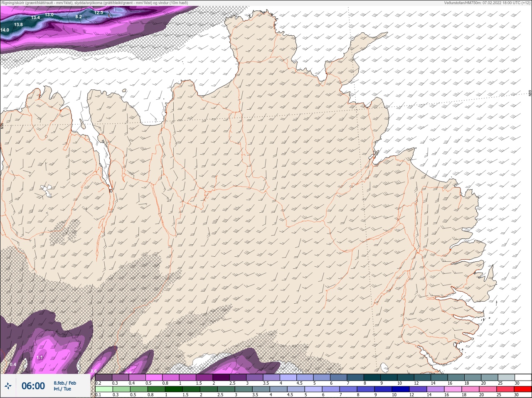Select the pale green first rain legend swatch

pos(103,389)
